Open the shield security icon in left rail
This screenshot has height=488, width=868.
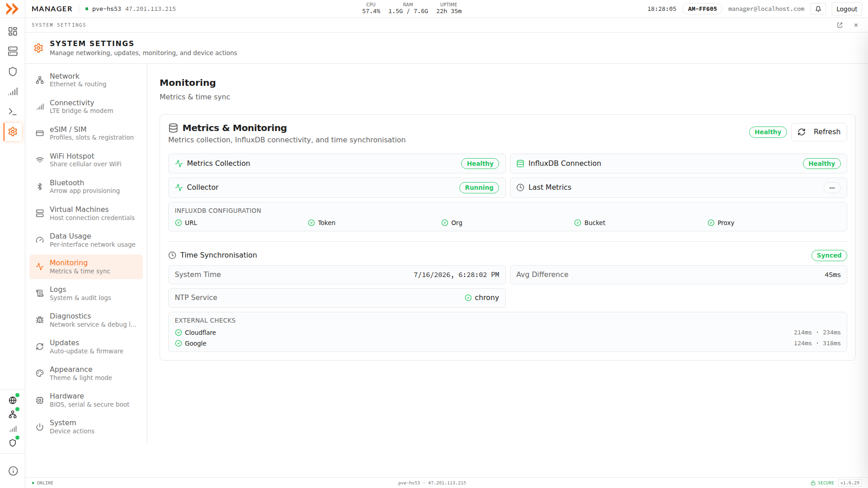coord(13,71)
